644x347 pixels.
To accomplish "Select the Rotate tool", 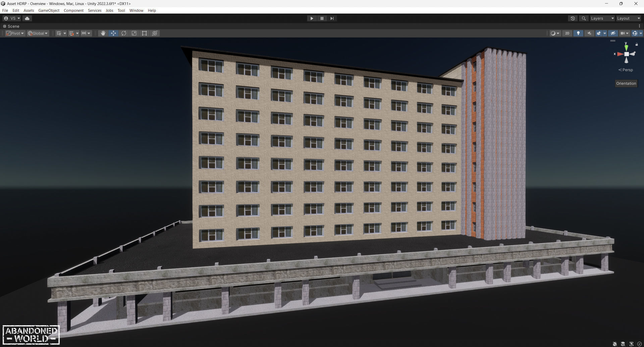I will [x=124, y=33].
